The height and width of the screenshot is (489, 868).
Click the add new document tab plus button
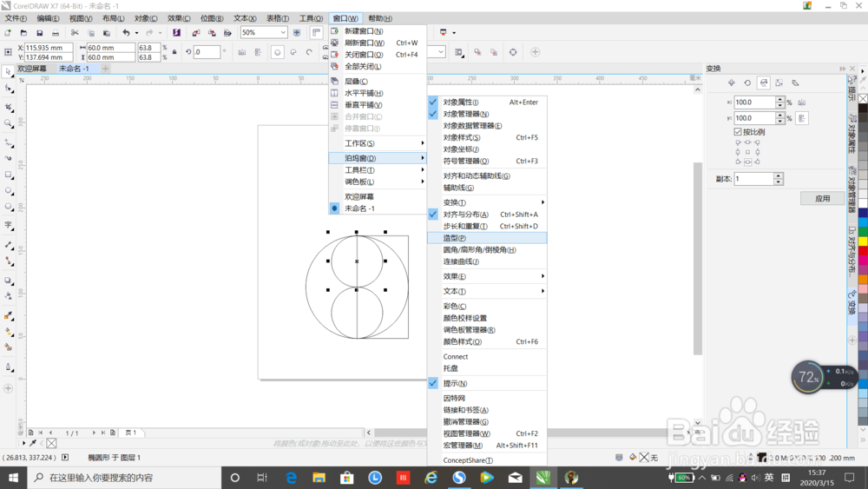click(105, 69)
